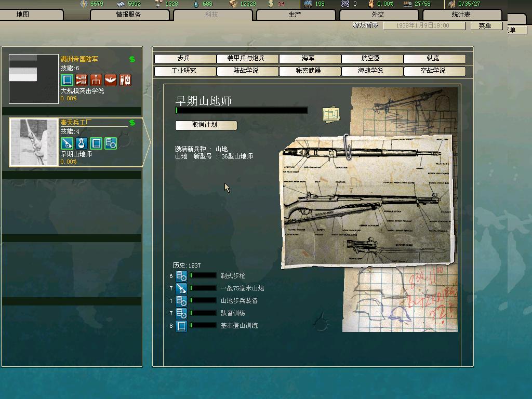Click the date field 1939年1月9日19:00
532x399 pixels.
click(x=424, y=26)
